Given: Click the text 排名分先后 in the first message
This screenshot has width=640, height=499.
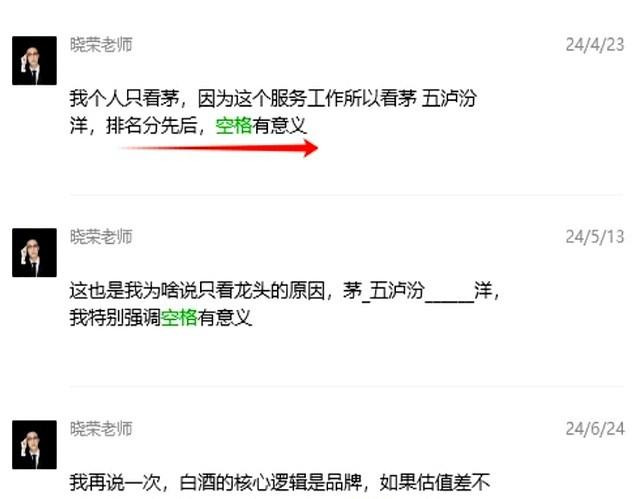Looking at the screenshot, I should tap(151, 125).
